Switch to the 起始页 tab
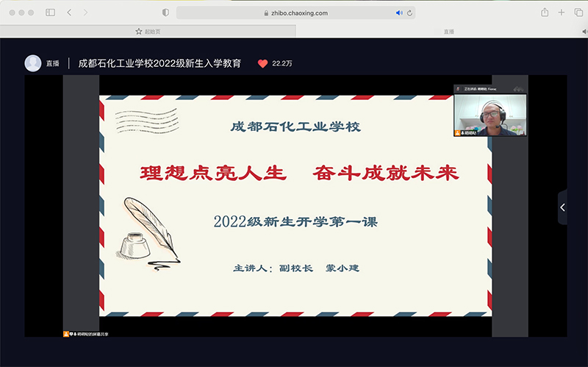The height and width of the screenshot is (367, 588). (147, 32)
